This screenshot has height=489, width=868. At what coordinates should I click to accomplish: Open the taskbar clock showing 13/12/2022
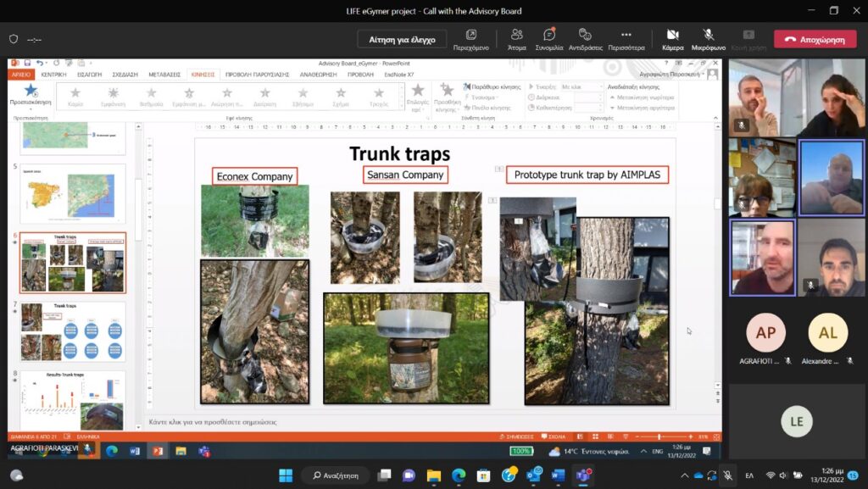tap(827, 475)
